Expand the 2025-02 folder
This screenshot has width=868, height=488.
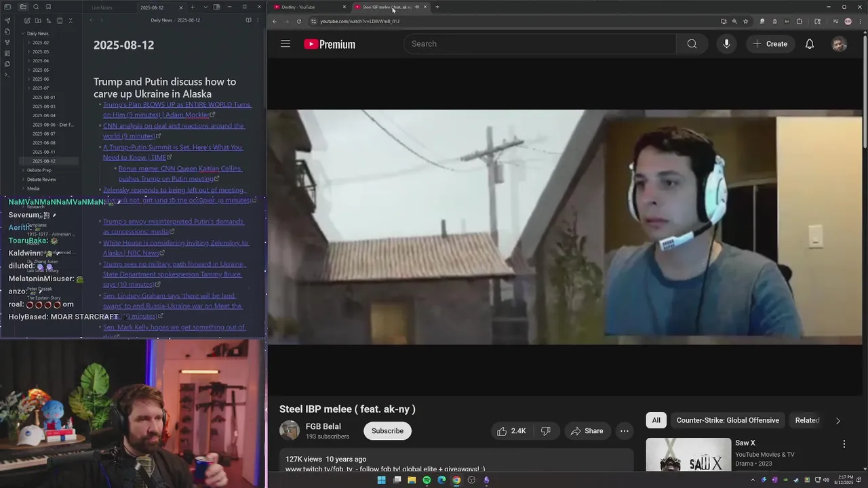(x=28, y=43)
